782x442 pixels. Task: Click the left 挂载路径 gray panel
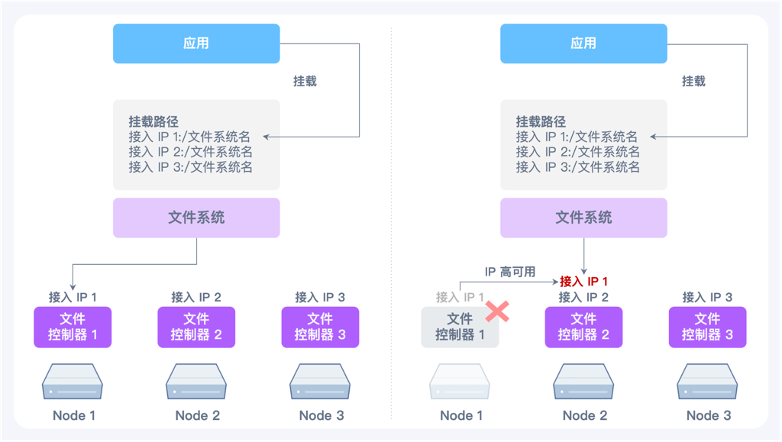pos(196,145)
